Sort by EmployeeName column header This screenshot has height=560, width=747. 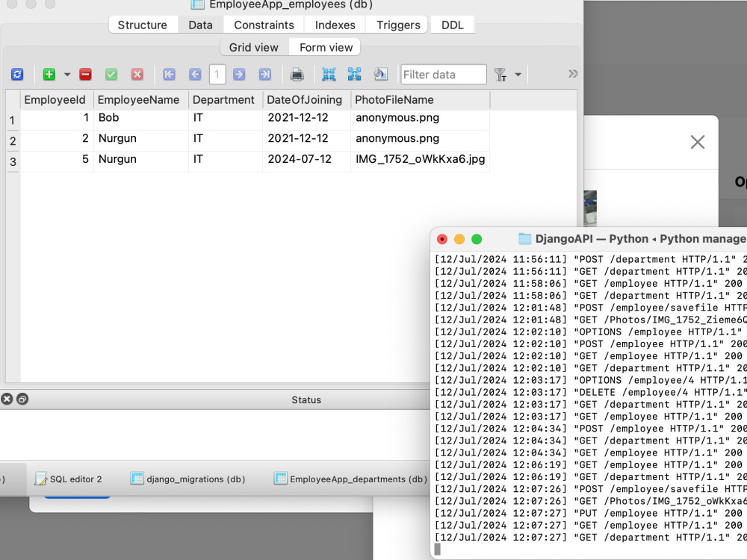[140, 100]
